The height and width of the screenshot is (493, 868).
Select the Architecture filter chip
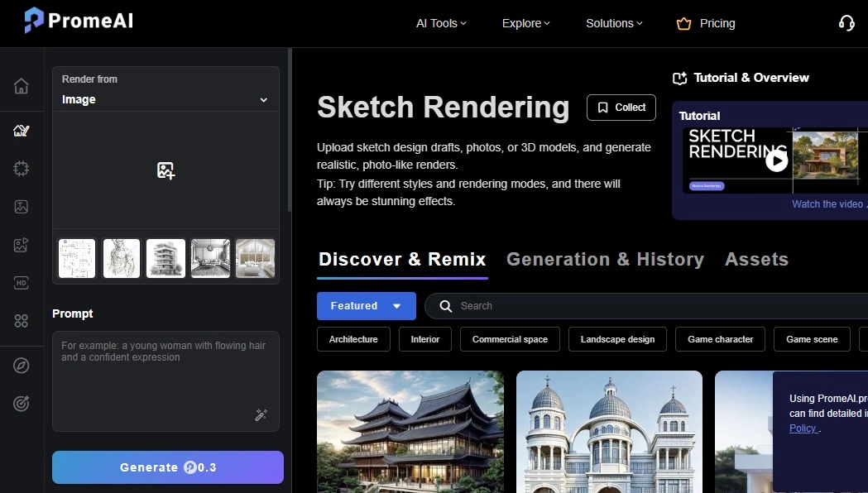[353, 339]
